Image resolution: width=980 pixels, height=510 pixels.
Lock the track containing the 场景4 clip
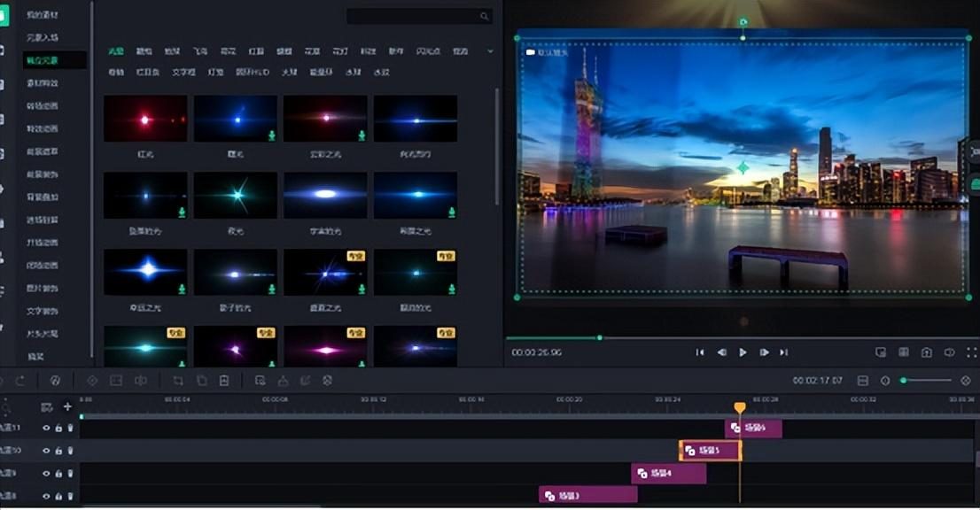pyautogui.click(x=58, y=473)
